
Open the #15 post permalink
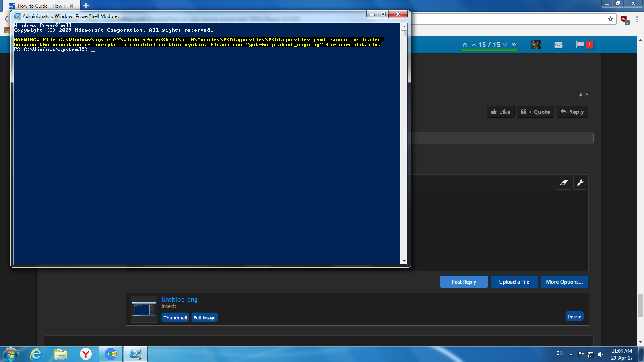coord(584,95)
